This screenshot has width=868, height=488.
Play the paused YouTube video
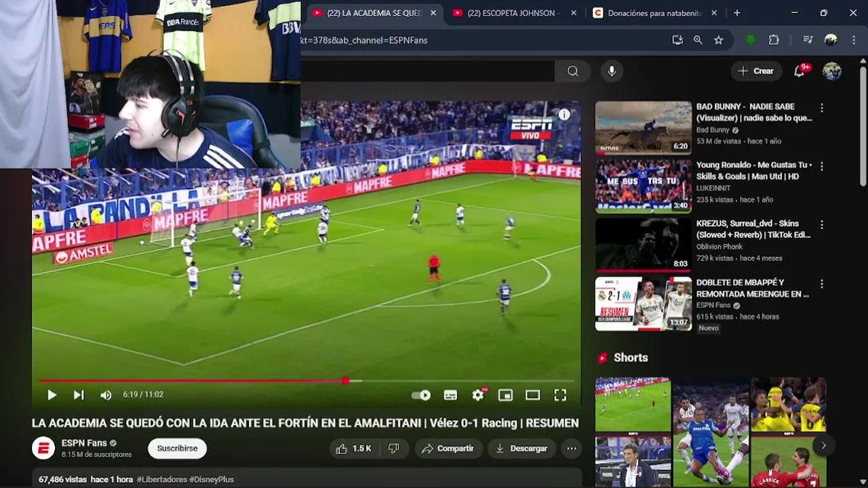52,394
